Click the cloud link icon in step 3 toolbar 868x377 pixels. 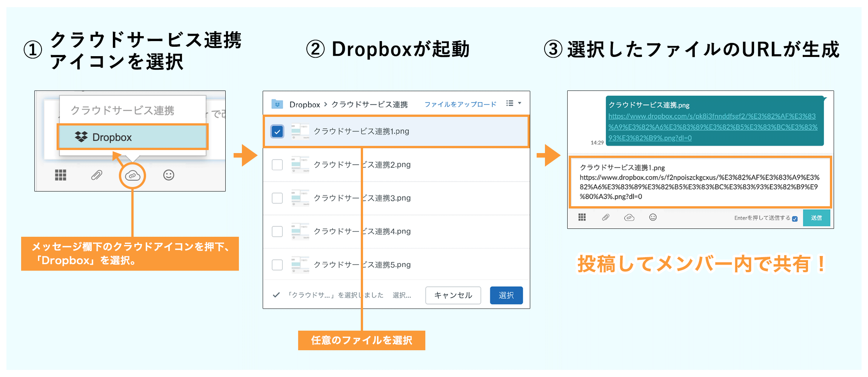(629, 218)
